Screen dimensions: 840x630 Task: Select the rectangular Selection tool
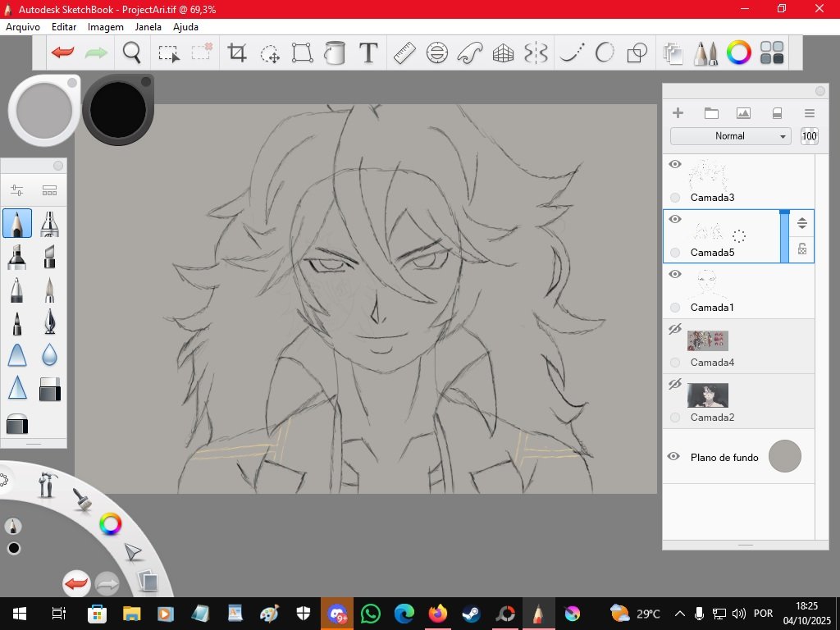pyautogui.click(x=169, y=53)
